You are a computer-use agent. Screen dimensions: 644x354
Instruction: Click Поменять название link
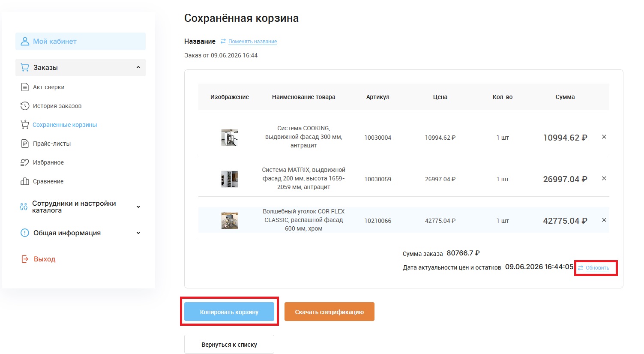click(252, 42)
